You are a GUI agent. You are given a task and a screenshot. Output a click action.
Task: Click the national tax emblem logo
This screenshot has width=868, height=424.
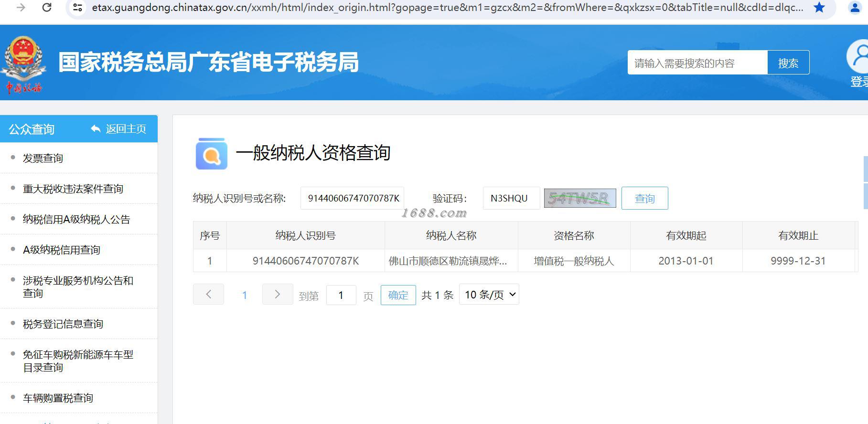[x=23, y=65]
